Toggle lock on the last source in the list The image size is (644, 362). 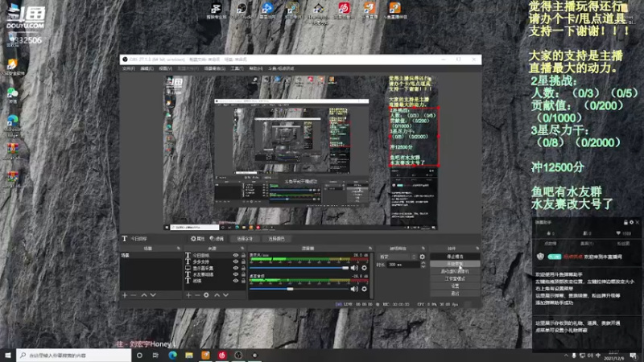pos(243,281)
